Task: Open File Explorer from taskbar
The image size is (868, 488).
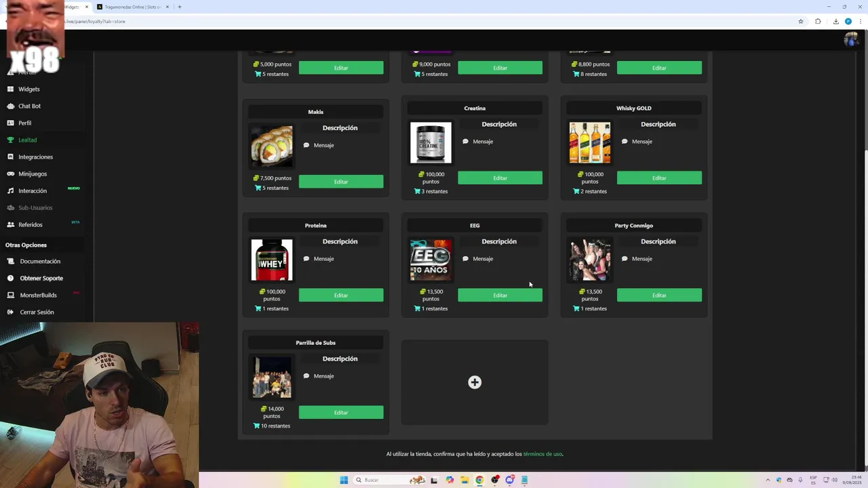Action: [x=465, y=480]
